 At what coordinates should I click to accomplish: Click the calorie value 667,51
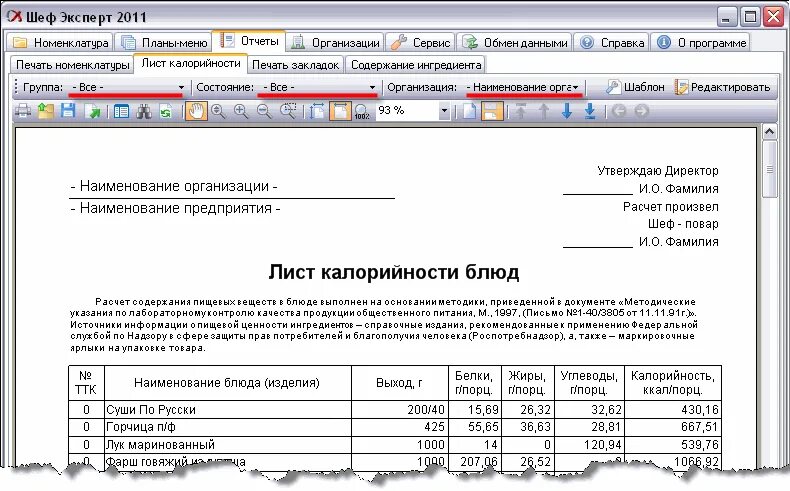[699, 427]
